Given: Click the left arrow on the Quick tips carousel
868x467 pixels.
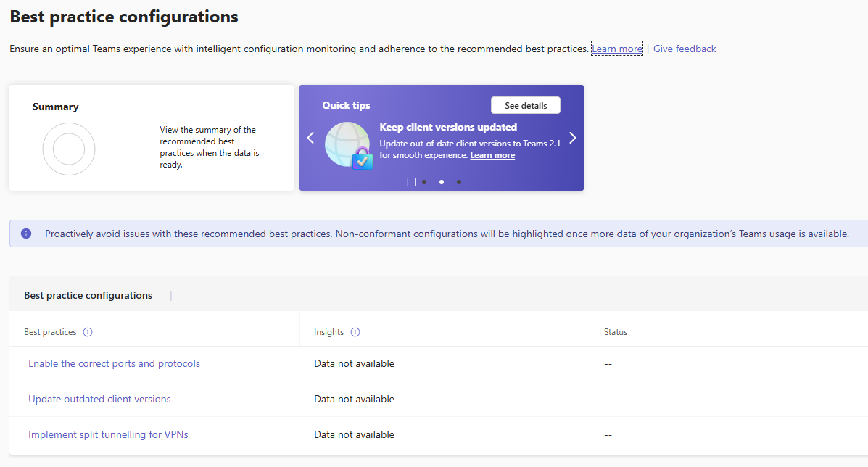Looking at the screenshot, I should pos(310,138).
